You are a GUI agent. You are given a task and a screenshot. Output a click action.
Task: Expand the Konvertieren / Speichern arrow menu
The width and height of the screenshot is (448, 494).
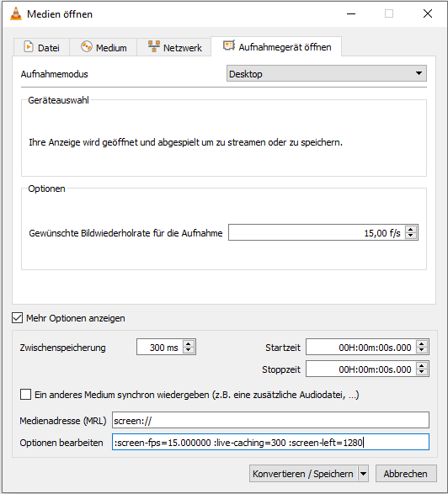click(x=363, y=474)
